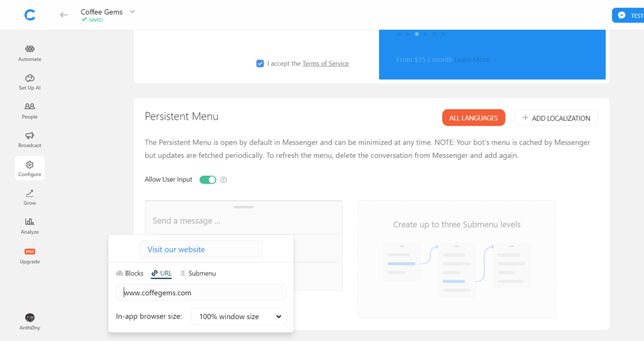Open the Terms of Service link
The image size is (644, 341).
coord(325,63)
